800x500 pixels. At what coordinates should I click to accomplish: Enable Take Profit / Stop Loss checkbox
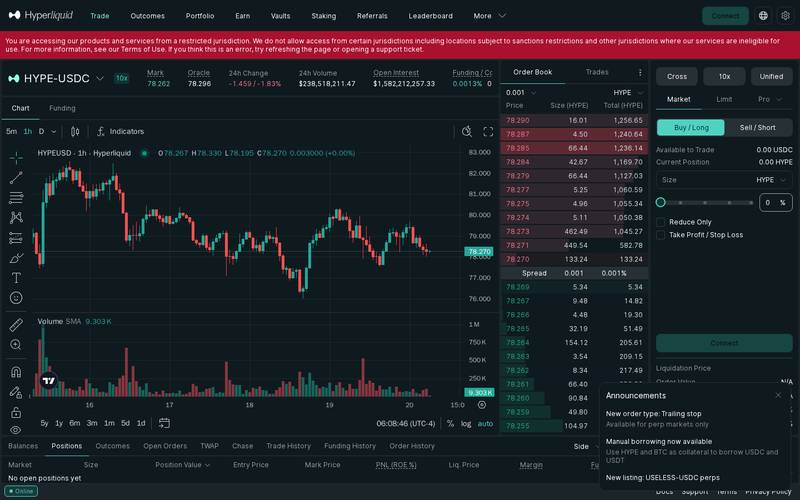tap(661, 235)
